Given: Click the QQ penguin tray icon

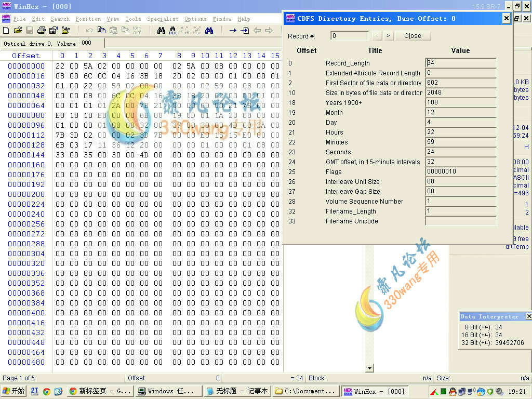Looking at the screenshot, I should [453, 392].
